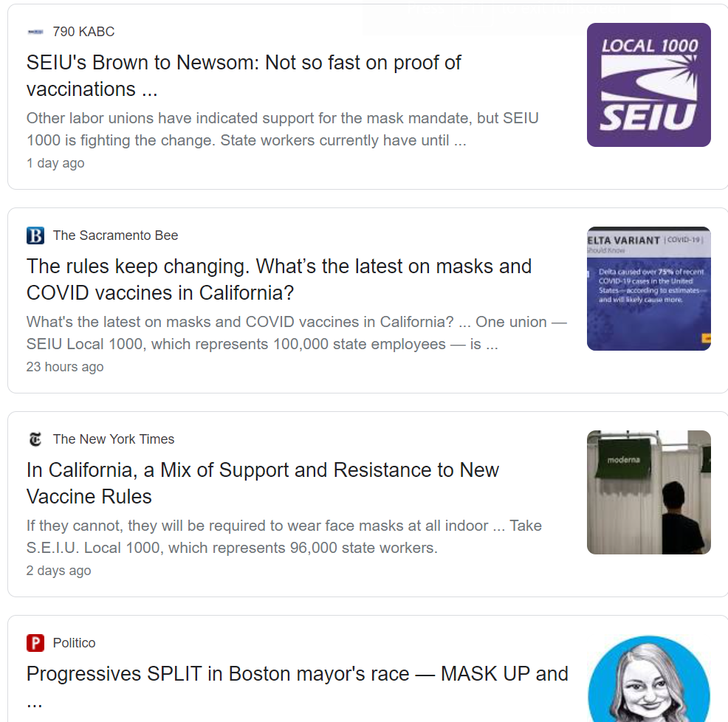Open 'The rules keep changing' headline
728x722 pixels.
(279, 280)
